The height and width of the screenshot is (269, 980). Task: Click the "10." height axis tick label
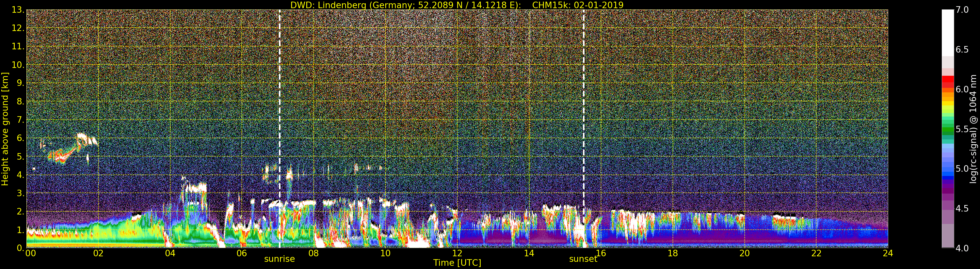[x=18, y=65]
